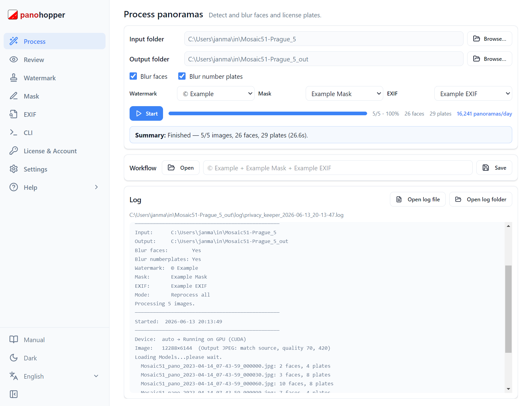
Task: Open the English language dropdown chevron
Action: tap(96, 376)
